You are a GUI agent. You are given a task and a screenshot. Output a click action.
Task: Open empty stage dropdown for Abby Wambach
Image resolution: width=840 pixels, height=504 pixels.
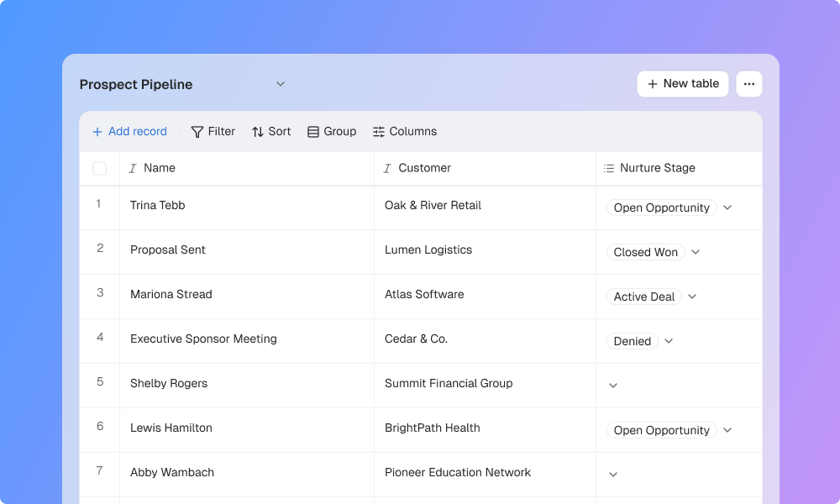(x=613, y=475)
